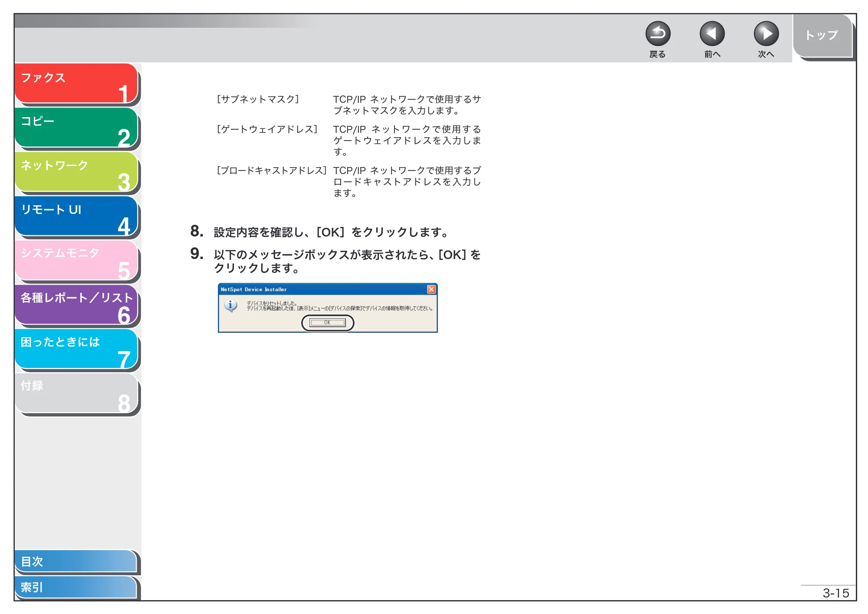Click the info icon in the message box
868x614 pixels.
[x=230, y=306]
